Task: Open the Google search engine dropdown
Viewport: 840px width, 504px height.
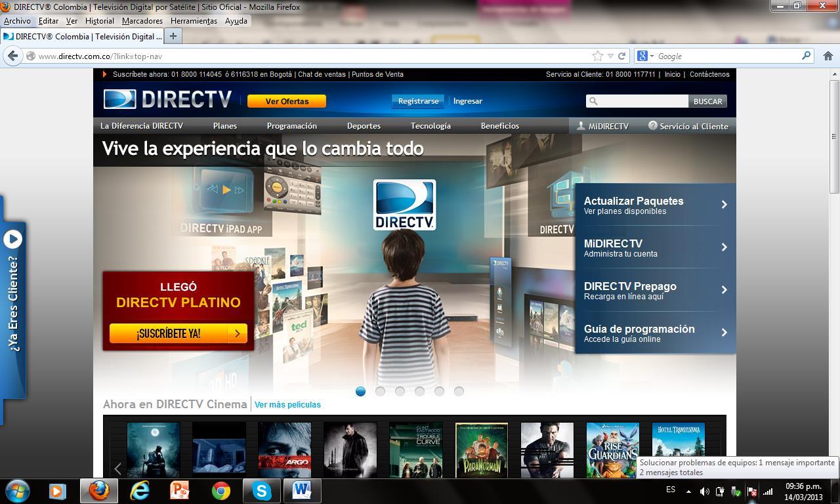Action: [646, 56]
